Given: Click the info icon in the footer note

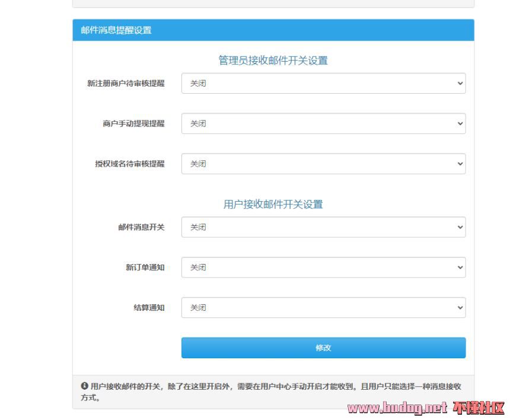Looking at the screenshot, I should pos(84,386).
